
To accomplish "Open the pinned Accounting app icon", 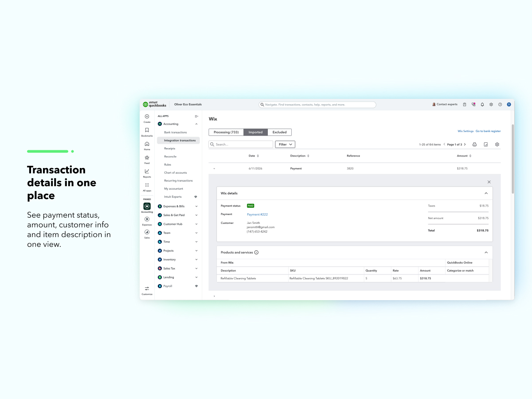I will 147,206.
